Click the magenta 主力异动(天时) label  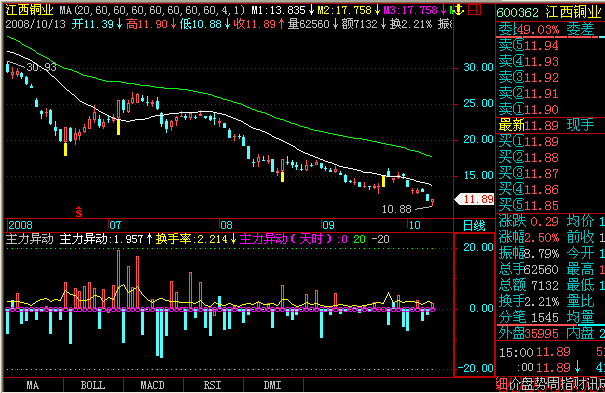pos(286,240)
